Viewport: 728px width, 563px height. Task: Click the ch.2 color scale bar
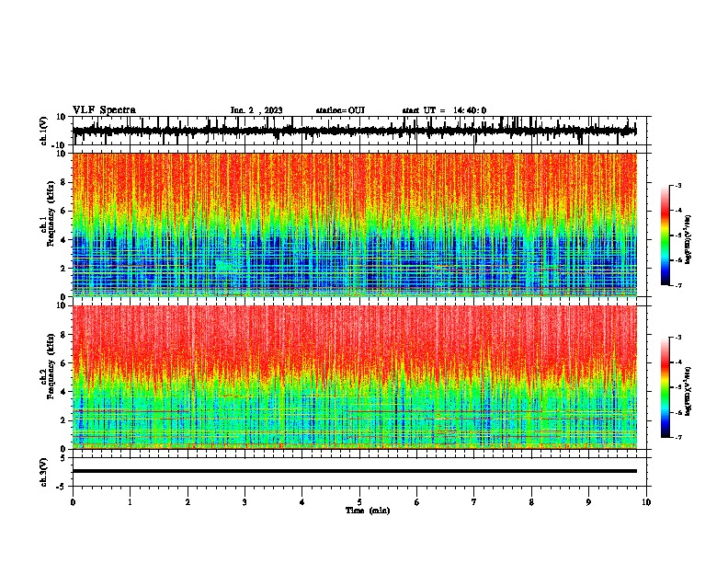click(x=665, y=387)
